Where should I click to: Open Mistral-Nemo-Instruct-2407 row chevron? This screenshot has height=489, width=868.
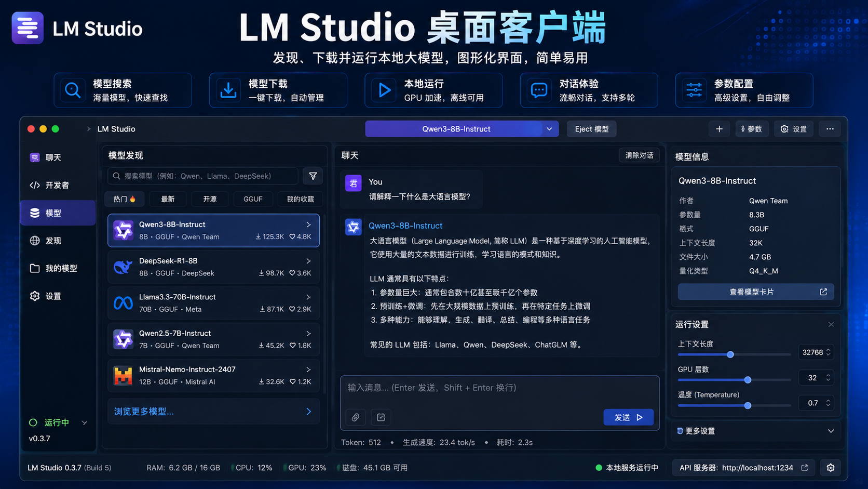(308, 369)
